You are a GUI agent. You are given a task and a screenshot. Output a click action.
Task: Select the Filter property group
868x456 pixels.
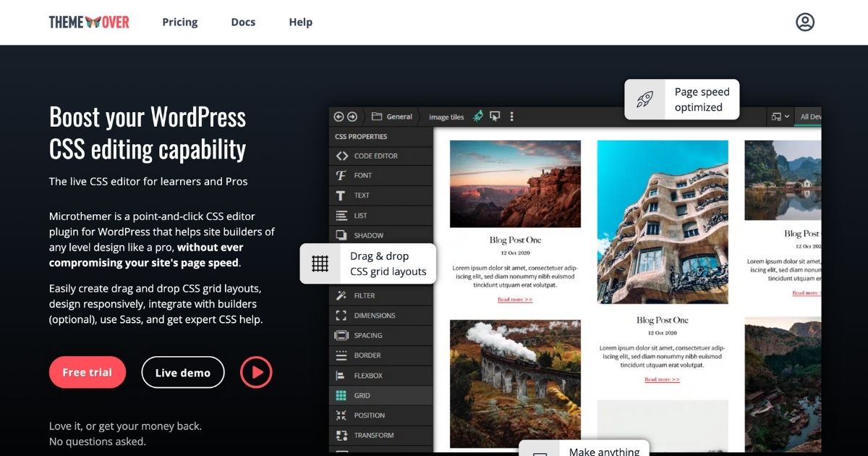point(381,295)
